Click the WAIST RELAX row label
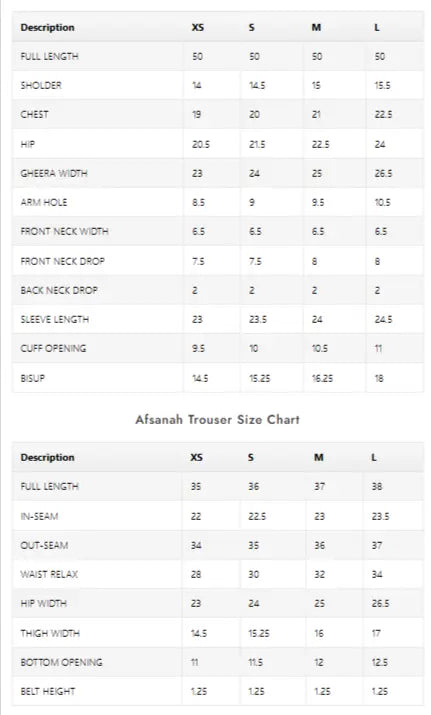This screenshot has width=431, height=715. (x=49, y=574)
